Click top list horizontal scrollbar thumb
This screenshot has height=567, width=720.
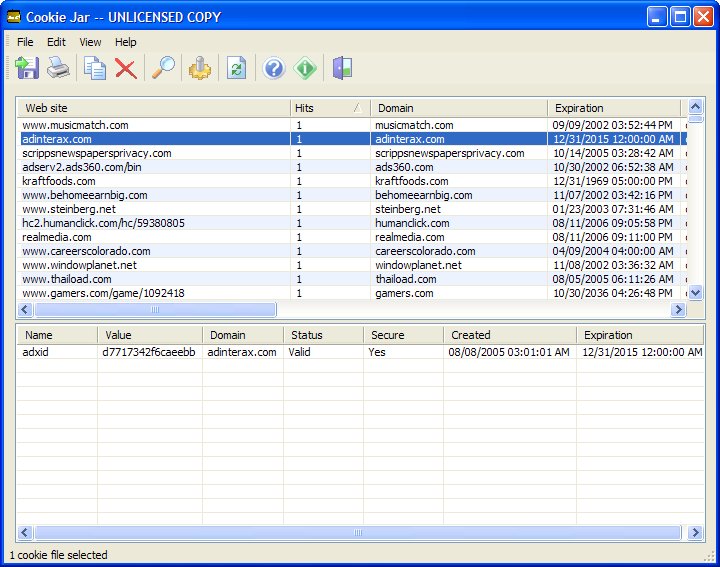click(155, 309)
